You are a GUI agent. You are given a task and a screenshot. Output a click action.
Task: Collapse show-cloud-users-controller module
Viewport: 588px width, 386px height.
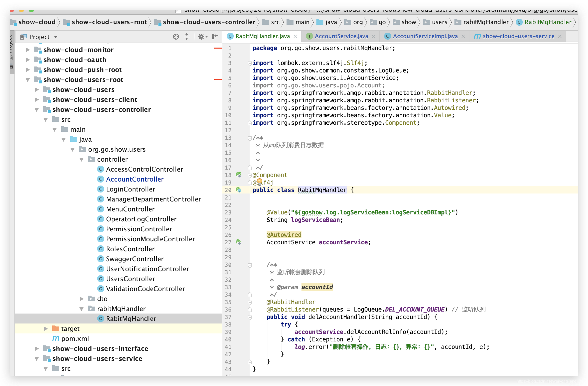coord(37,110)
